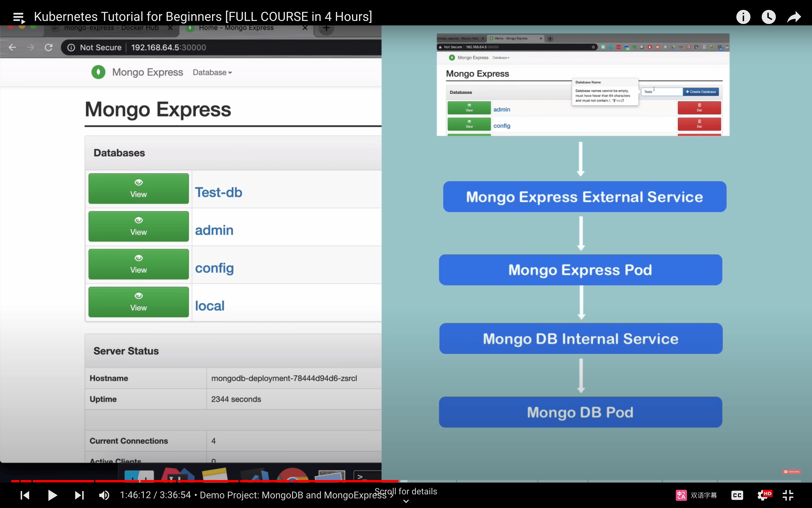Click View button for config in thumbnail
This screenshot has height=508, width=812.
coord(469,124)
